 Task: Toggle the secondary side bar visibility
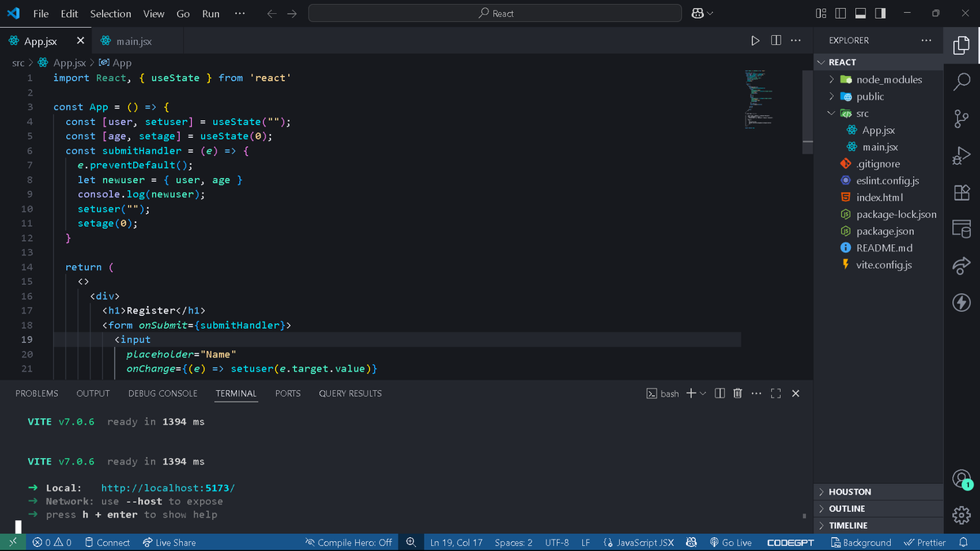click(x=880, y=14)
